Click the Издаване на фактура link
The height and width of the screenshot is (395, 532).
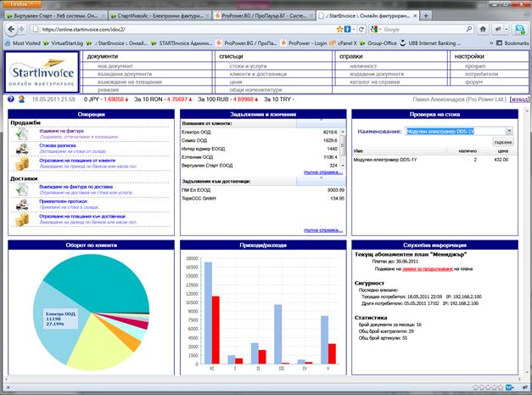point(61,131)
